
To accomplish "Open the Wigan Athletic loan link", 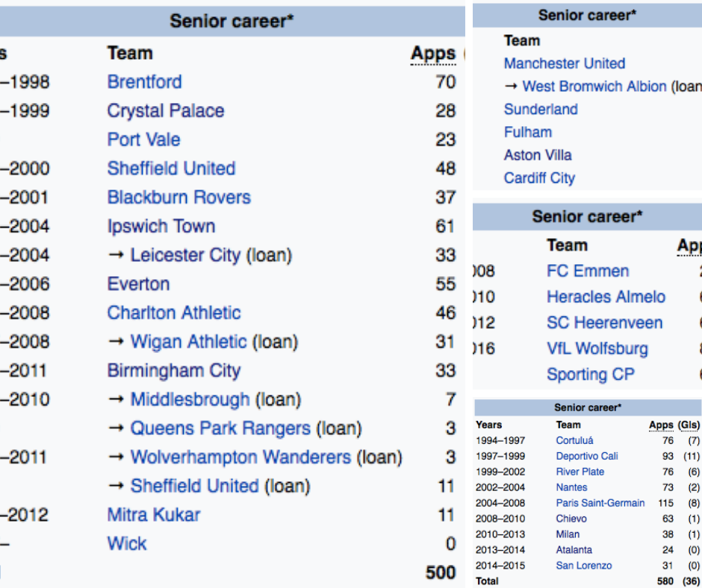I will point(188,342).
